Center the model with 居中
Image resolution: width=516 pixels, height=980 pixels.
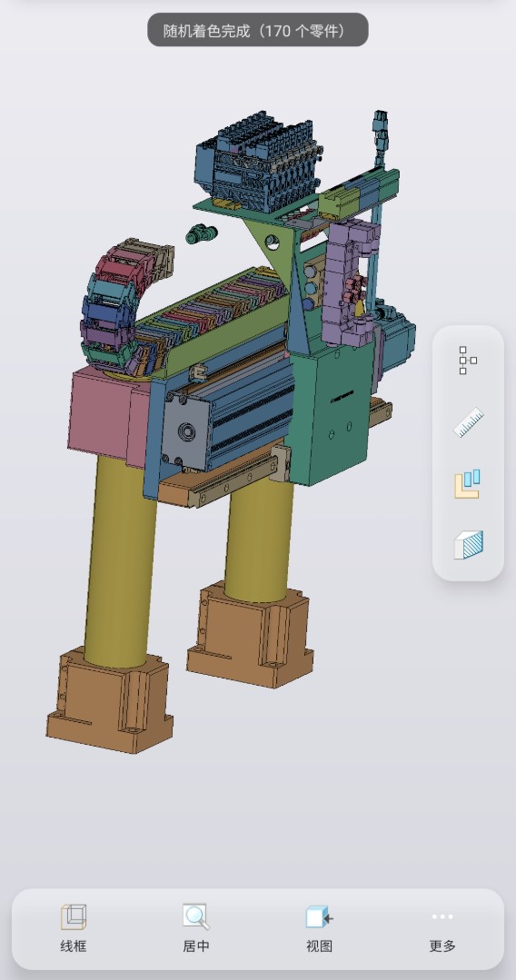point(195,929)
